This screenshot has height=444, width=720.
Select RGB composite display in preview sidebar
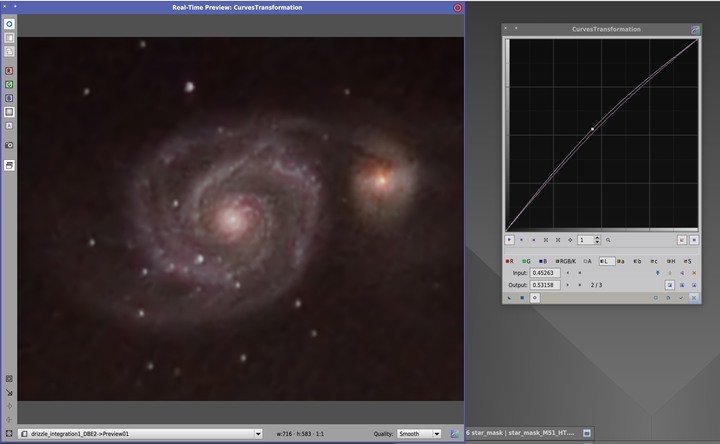pos(9,112)
